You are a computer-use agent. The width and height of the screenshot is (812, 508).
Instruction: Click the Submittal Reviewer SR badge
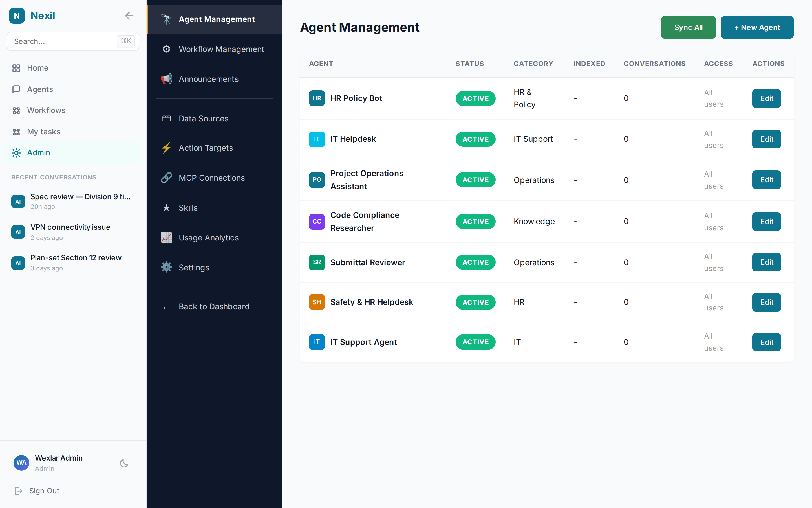point(317,262)
